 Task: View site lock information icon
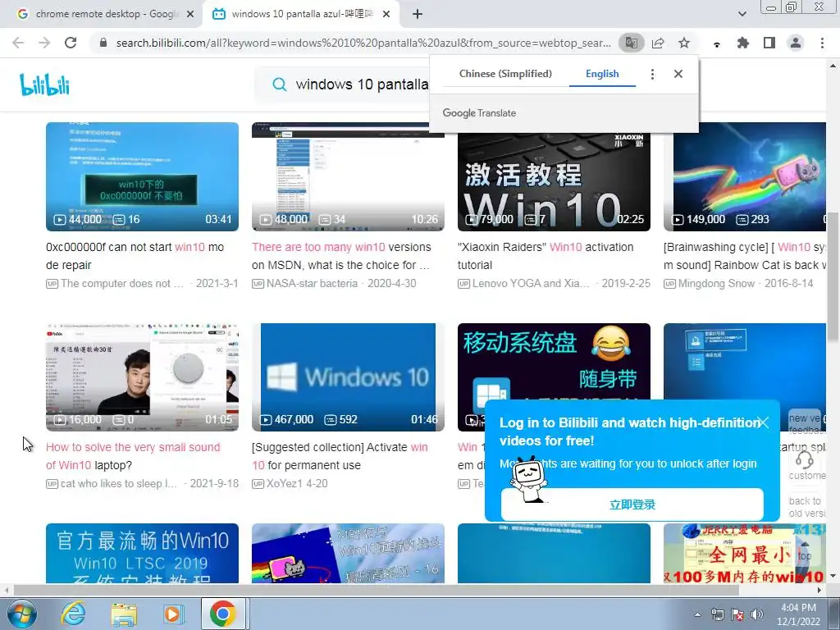[103, 43]
